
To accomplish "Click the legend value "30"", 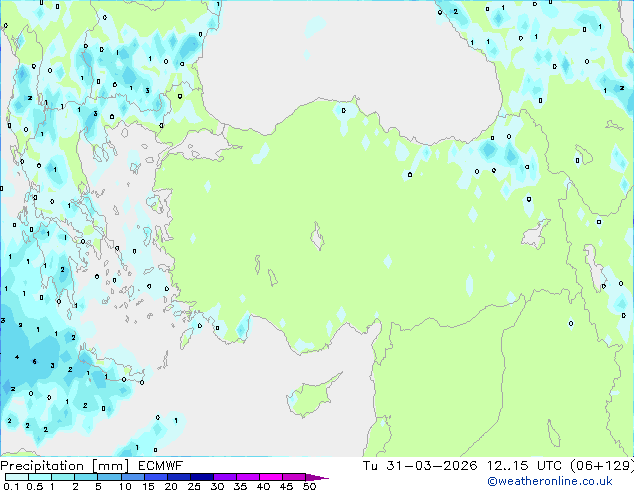I will (x=217, y=486).
